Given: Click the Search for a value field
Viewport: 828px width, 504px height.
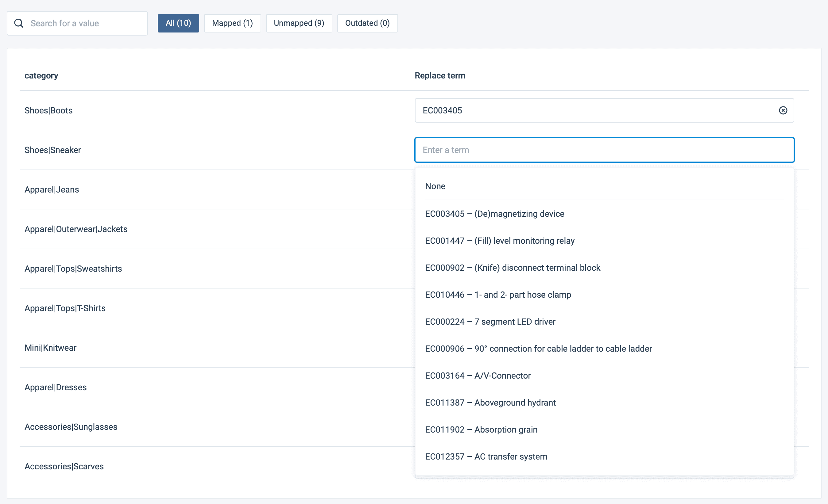Looking at the screenshot, I should (84, 23).
